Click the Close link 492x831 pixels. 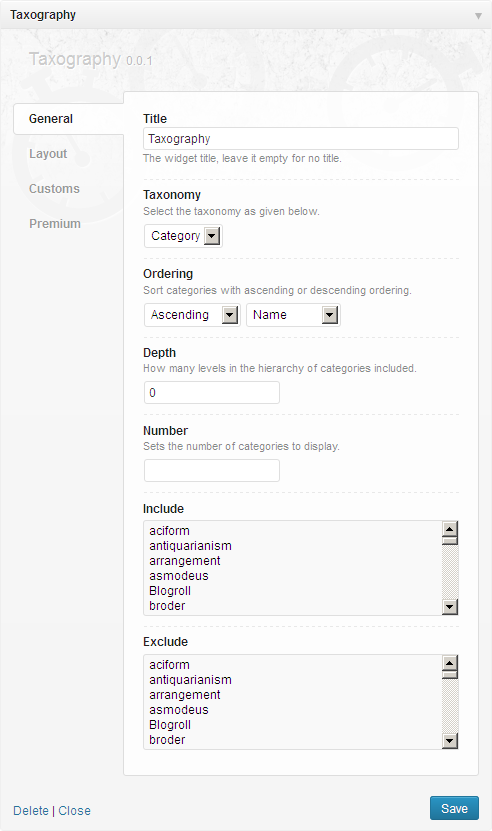coord(74,810)
